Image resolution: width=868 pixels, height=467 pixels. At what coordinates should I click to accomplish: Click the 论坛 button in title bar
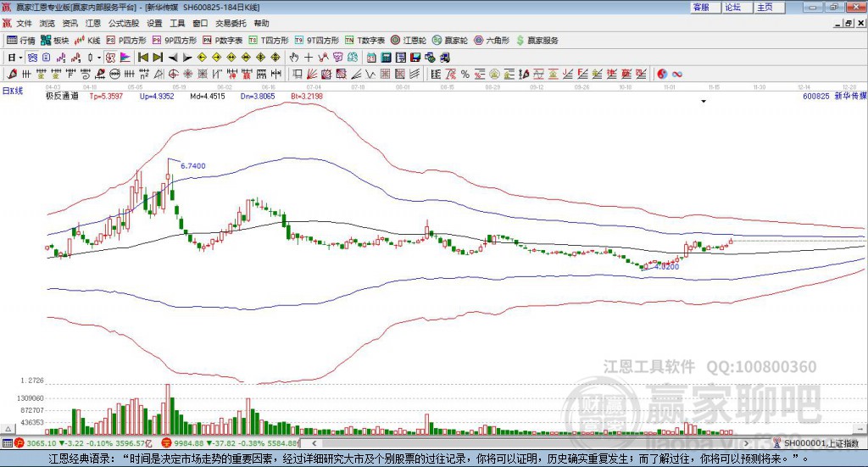(737, 7)
